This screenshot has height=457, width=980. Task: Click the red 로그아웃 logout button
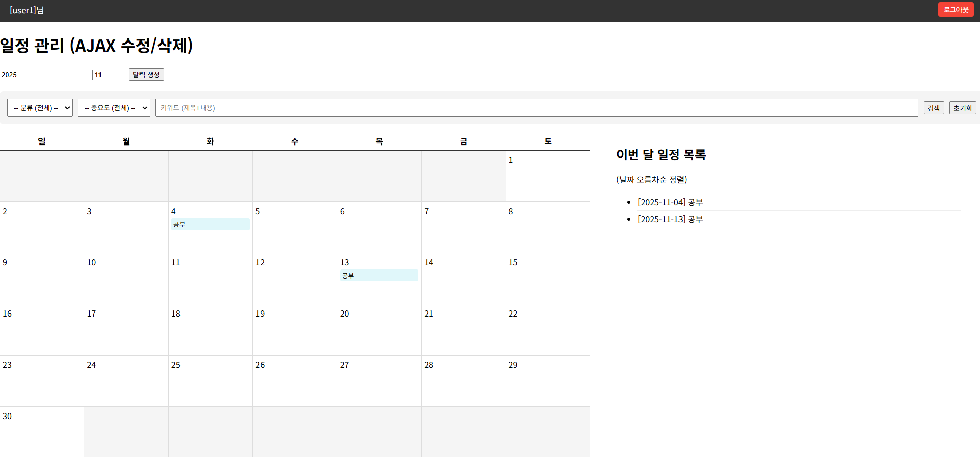tap(955, 10)
